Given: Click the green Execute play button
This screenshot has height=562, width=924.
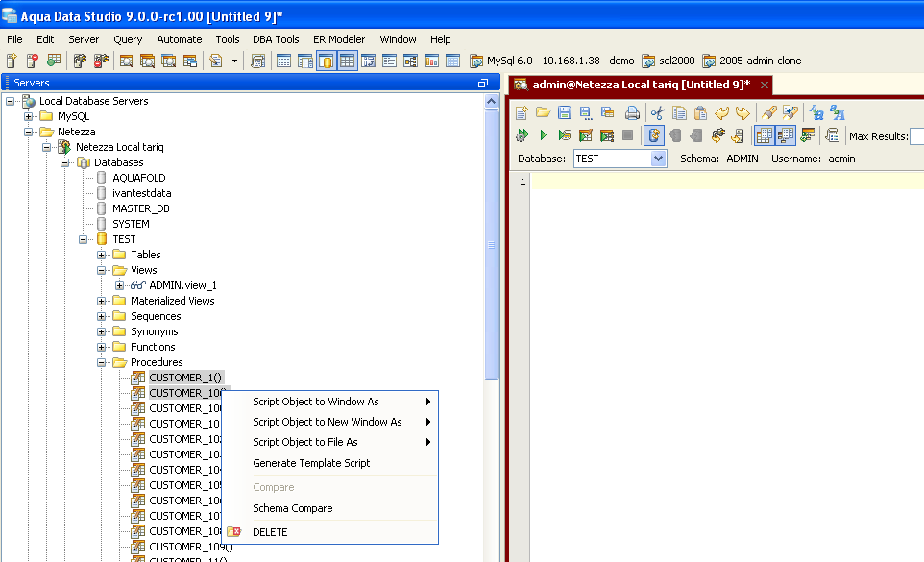Looking at the screenshot, I should coord(543,135).
